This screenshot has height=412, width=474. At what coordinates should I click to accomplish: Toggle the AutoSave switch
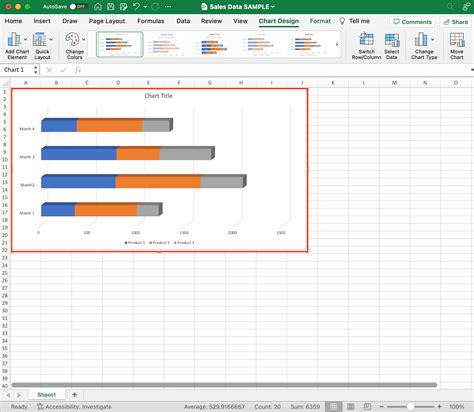[x=77, y=7]
